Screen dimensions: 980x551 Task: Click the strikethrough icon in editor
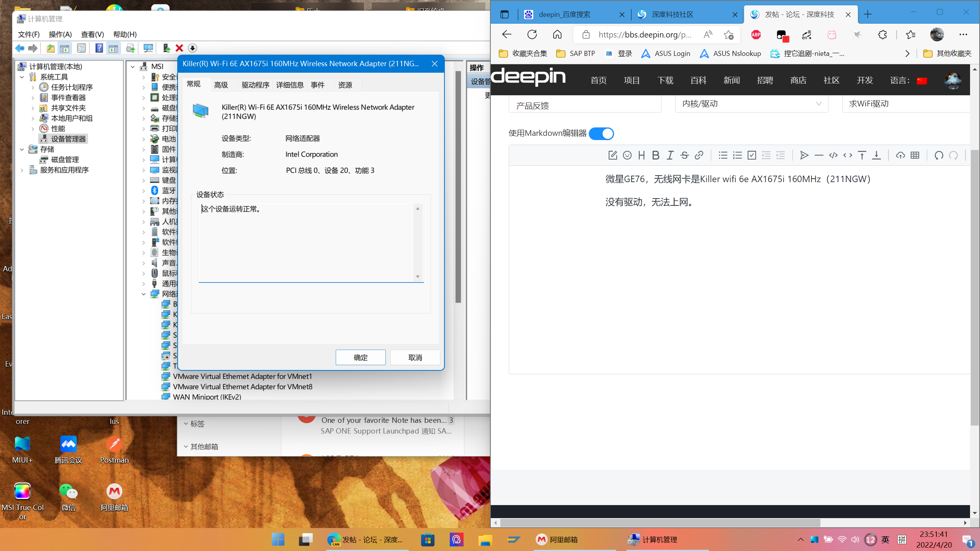pos(684,155)
